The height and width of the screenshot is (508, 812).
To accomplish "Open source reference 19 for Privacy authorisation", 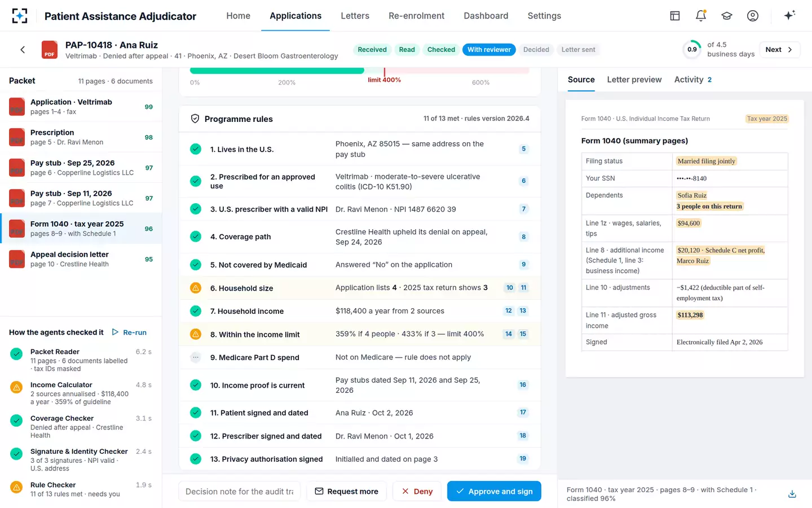I will coord(523,459).
